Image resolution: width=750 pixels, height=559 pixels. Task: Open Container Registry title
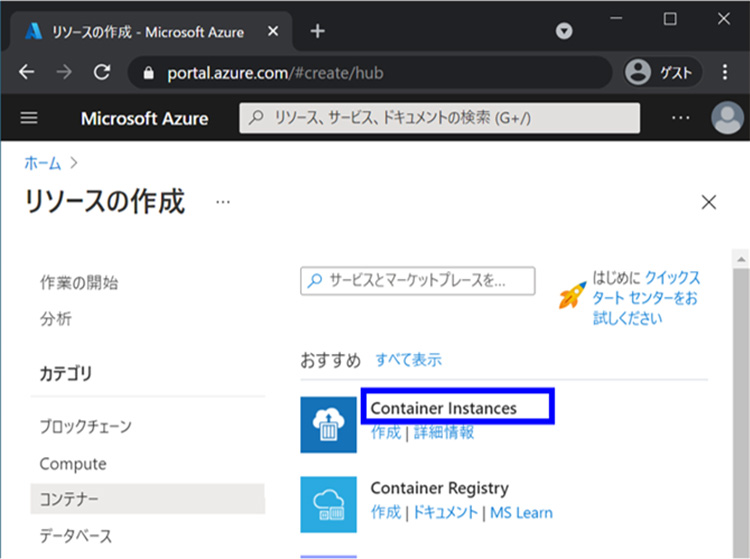point(440,488)
